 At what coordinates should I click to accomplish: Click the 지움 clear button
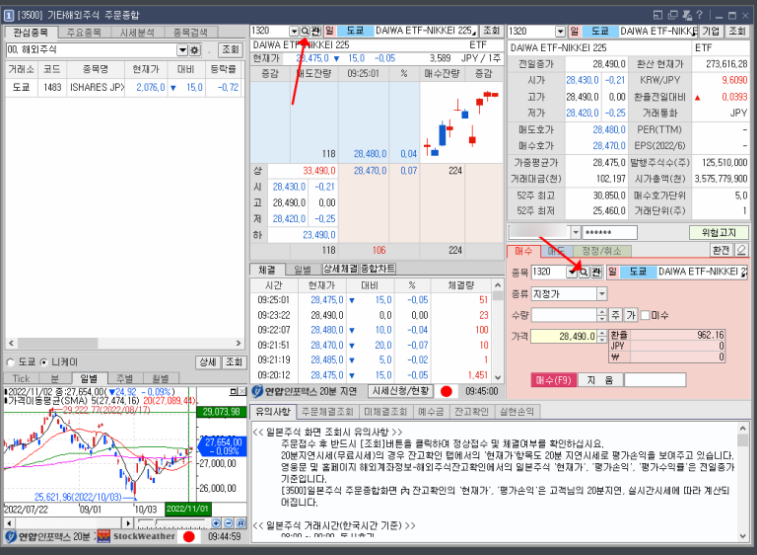[x=600, y=380]
